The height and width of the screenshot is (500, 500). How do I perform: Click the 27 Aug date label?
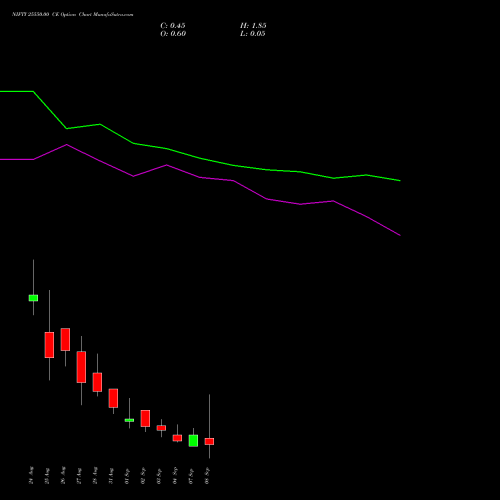[x=79, y=475]
